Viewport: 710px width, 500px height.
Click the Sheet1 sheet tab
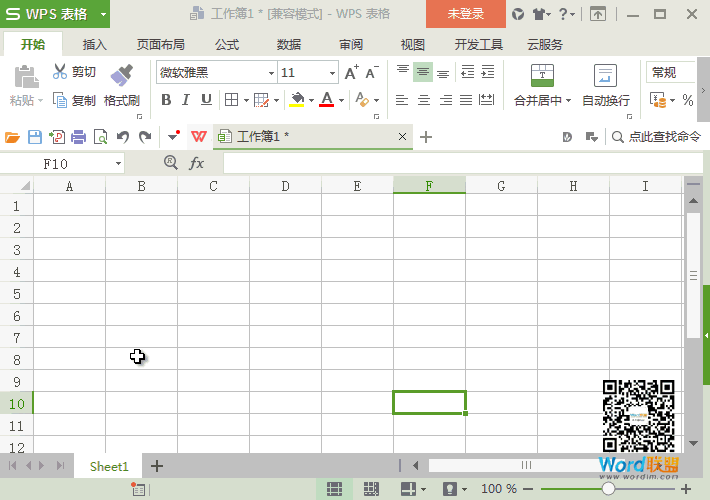click(109, 466)
